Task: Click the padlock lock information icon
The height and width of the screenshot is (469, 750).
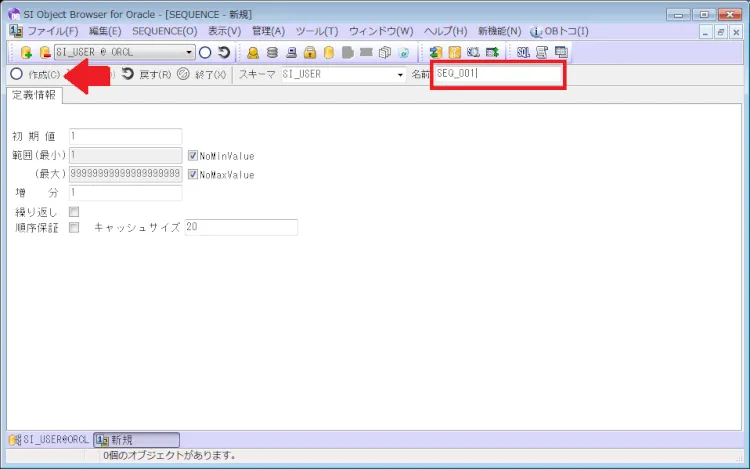Action: point(310,52)
